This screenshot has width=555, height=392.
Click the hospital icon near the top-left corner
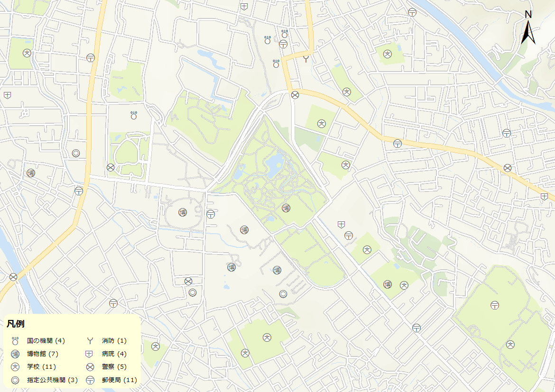coord(7,95)
